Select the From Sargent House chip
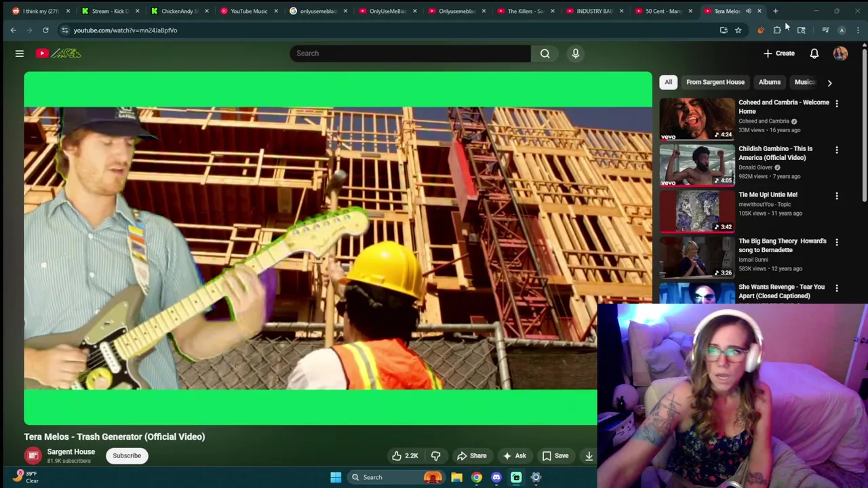Image resolution: width=868 pixels, height=488 pixels. pyautogui.click(x=715, y=82)
